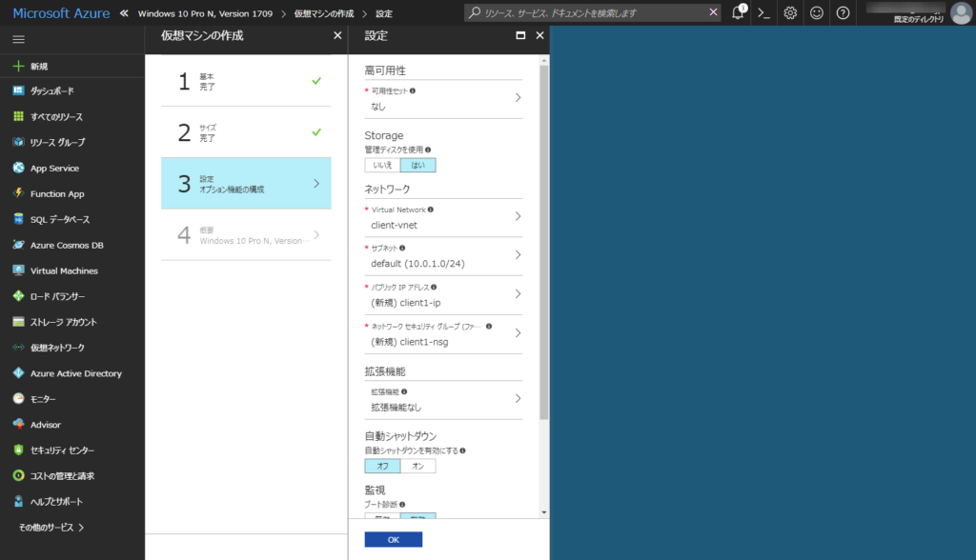Viewport: 976px width, 560px height.
Task: Click the Microsoft Azure logo link
Action: (x=61, y=13)
